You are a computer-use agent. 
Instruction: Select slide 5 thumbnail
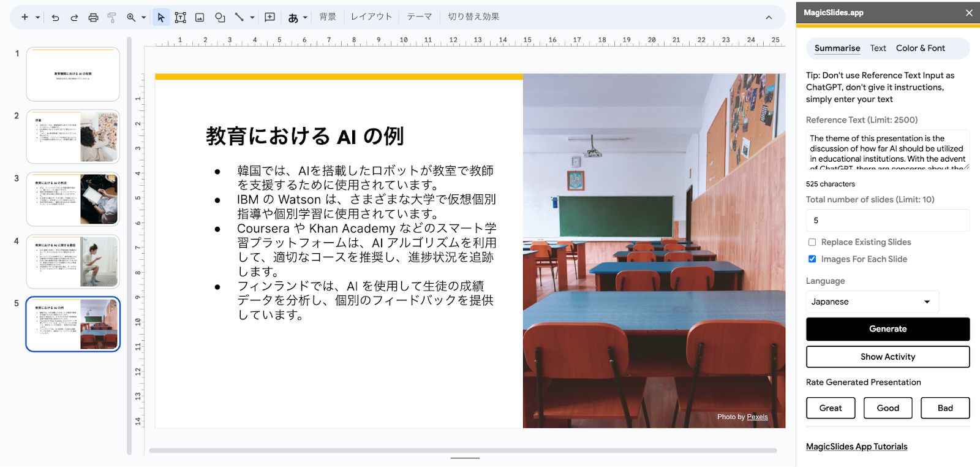(x=73, y=324)
